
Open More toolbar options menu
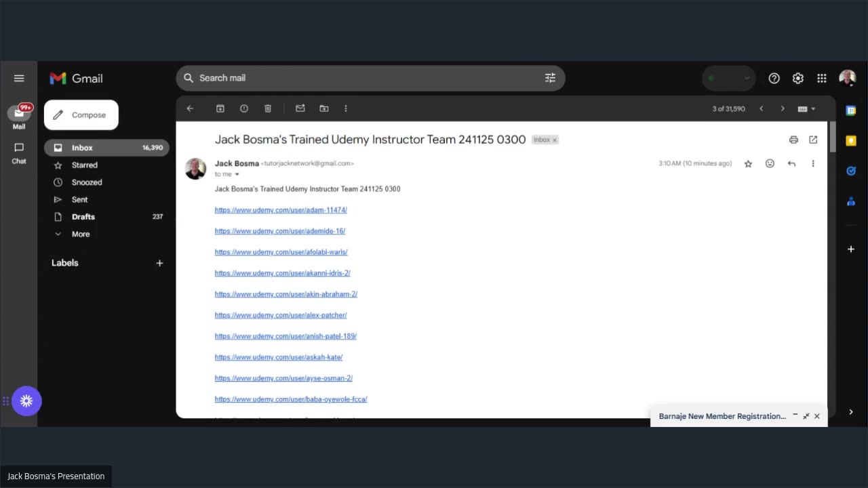(x=346, y=108)
